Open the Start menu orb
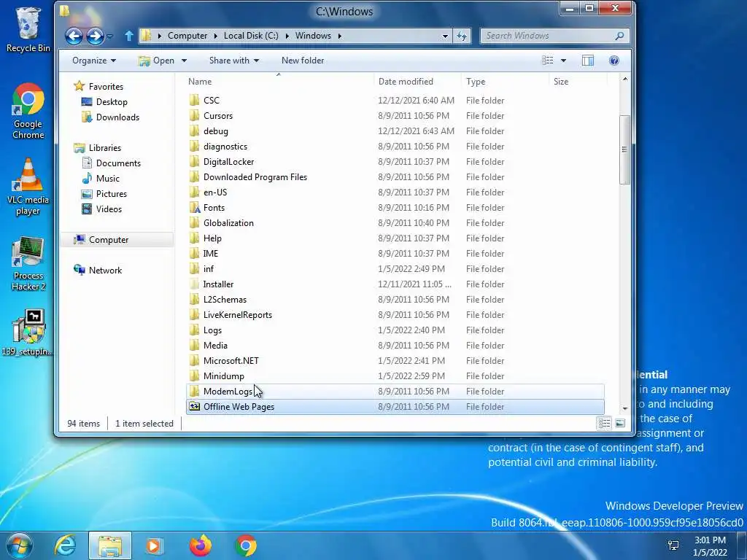 19,545
